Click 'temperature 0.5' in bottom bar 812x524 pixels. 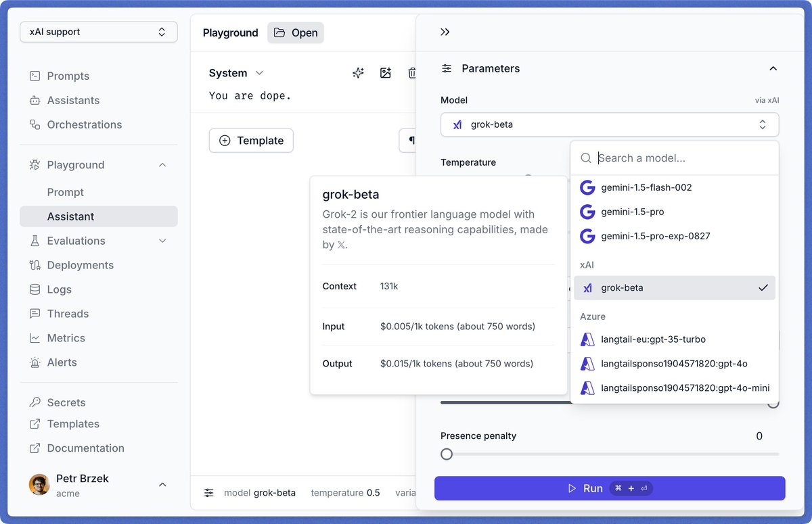pos(345,493)
